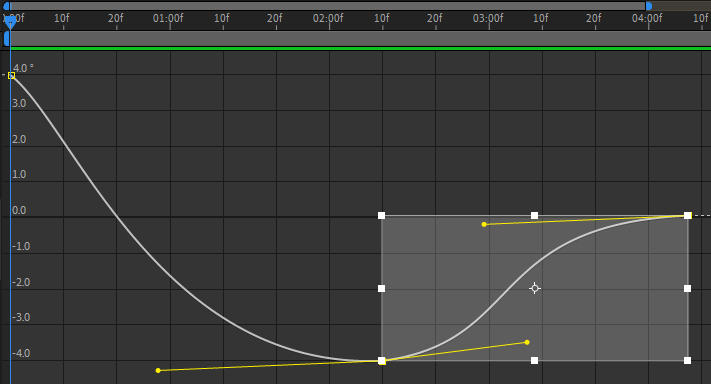Select the keyframe at the bottom of the curve at -4.0
This screenshot has height=384, width=711.
point(382,361)
